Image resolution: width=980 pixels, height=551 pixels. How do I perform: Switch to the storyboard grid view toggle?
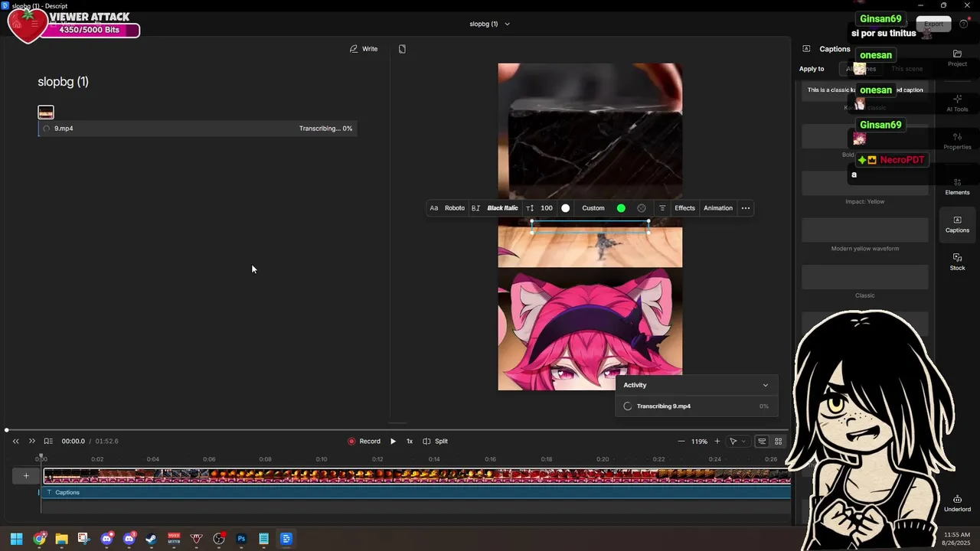pyautogui.click(x=779, y=441)
